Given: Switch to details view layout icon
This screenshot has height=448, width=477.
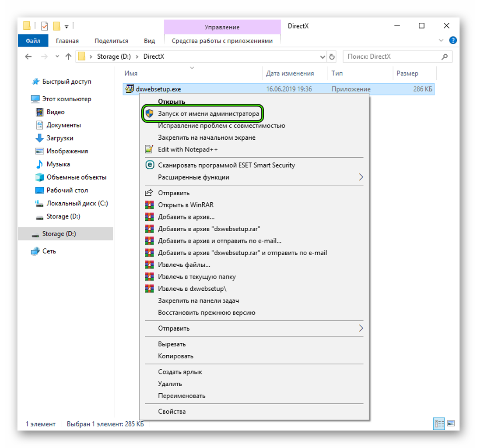Looking at the screenshot, I should point(439,423).
